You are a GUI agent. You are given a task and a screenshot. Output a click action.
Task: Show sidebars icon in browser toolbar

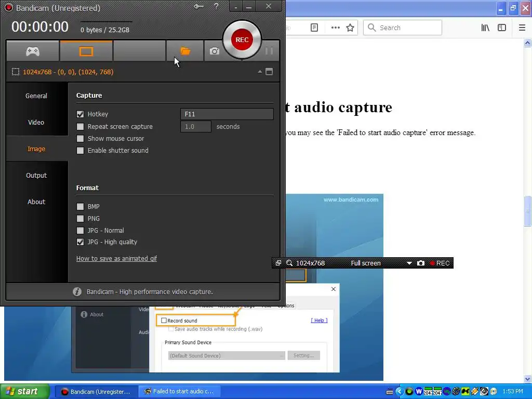pyautogui.click(x=502, y=28)
